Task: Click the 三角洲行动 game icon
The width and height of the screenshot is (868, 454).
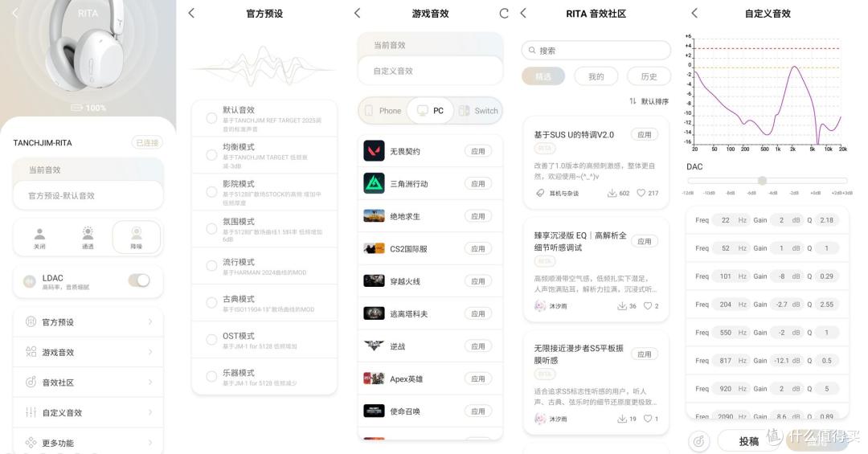Action: coord(375,183)
